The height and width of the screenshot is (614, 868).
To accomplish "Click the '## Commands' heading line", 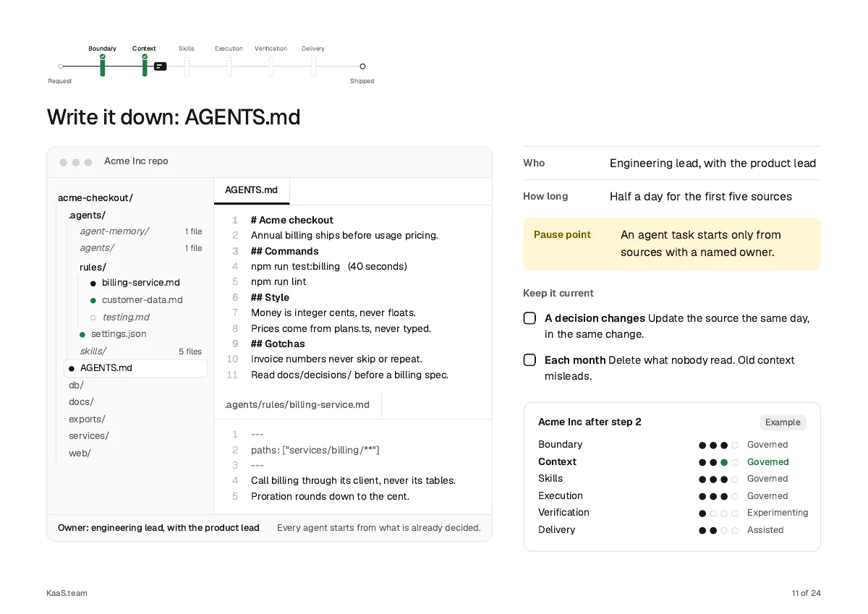I will pyautogui.click(x=285, y=251).
